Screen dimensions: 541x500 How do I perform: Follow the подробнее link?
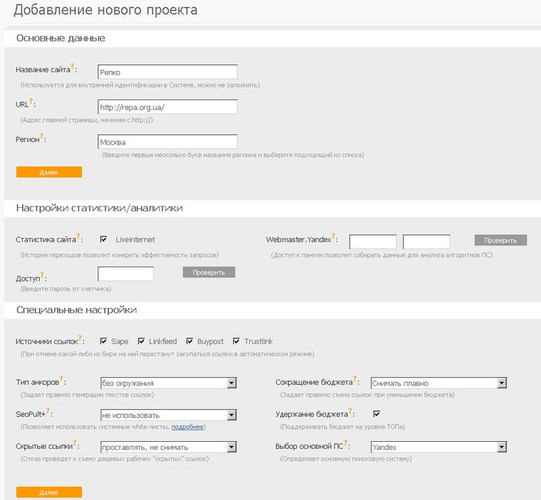[x=187, y=427]
